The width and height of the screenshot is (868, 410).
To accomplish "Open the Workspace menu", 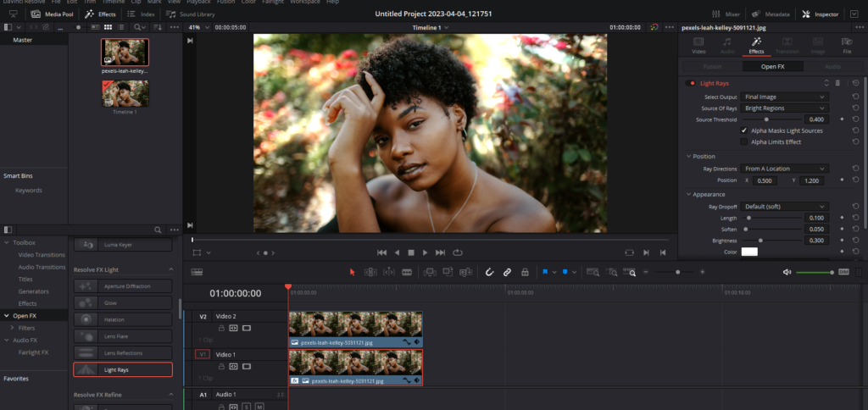I will [305, 3].
